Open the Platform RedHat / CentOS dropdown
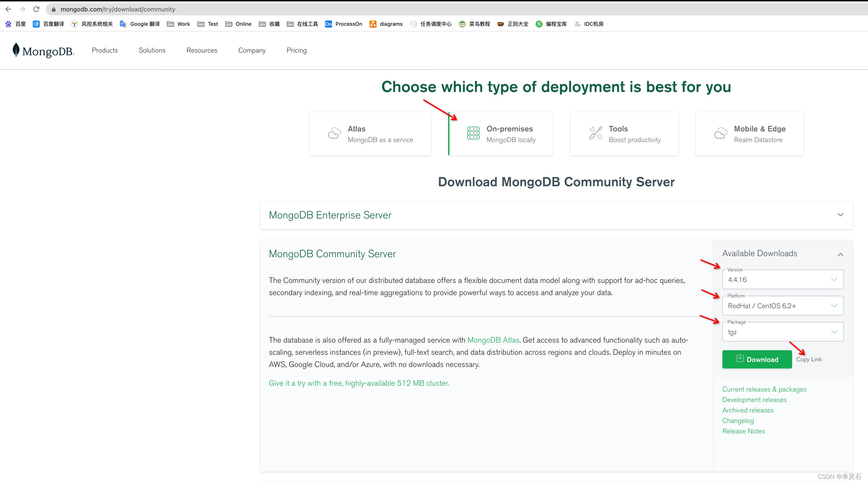The image size is (868, 484). (783, 306)
